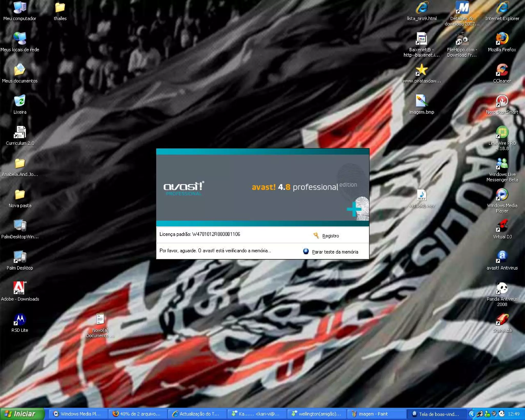Click the Panda Antivirus 2008 icon
This screenshot has height=420, width=525.
(x=502, y=288)
